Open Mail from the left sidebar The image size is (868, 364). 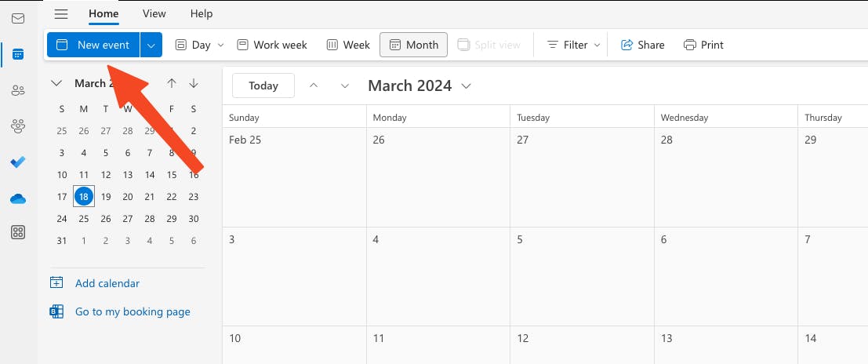[x=18, y=19]
